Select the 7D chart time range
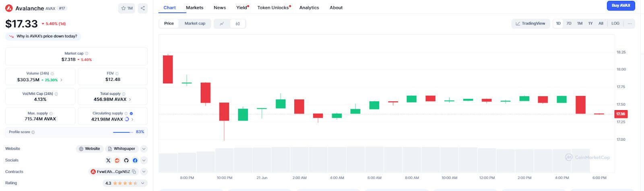Screen dimensions: 644x191 click(569, 24)
